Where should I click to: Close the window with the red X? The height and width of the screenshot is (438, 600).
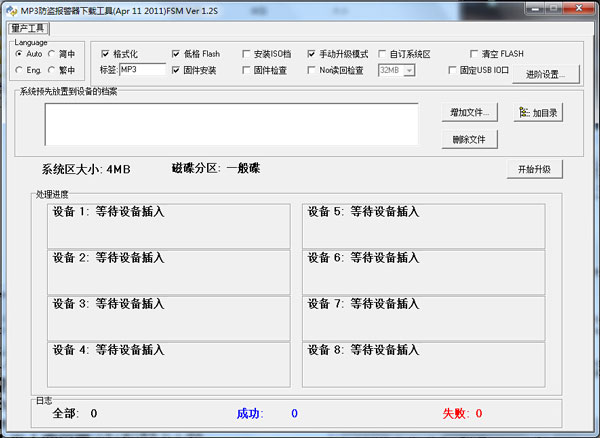579,8
